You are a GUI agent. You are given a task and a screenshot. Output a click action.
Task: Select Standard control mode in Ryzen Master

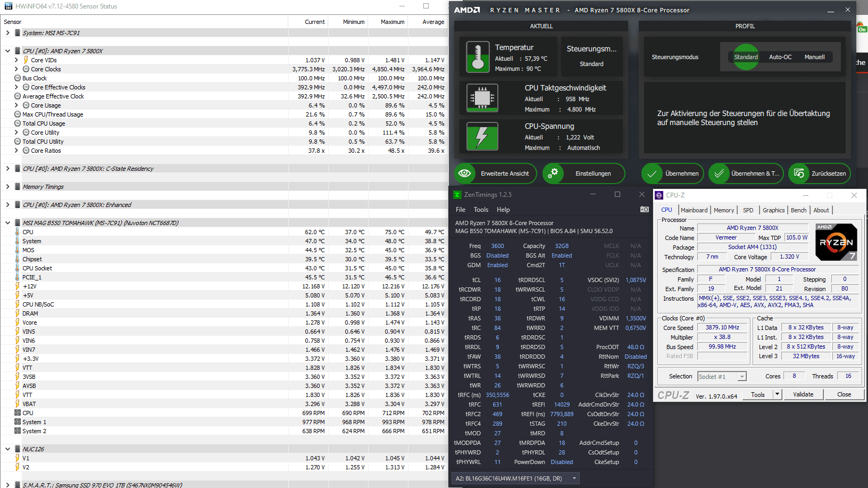tap(746, 57)
